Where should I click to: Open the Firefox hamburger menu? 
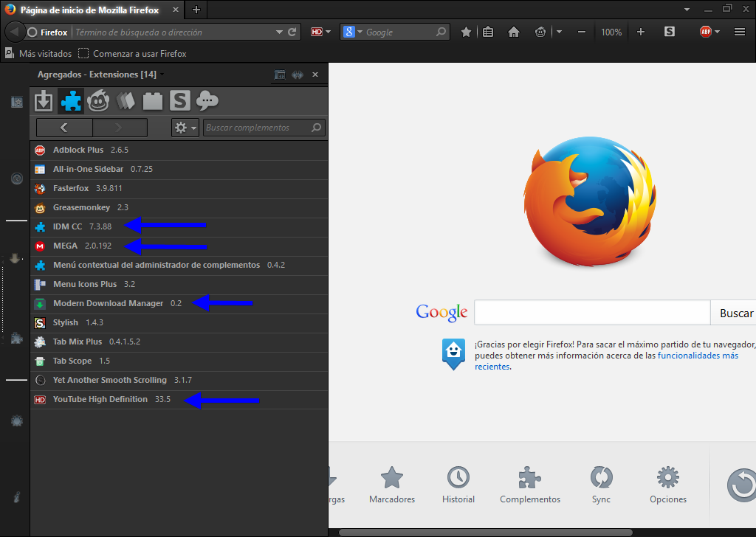(740, 32)
